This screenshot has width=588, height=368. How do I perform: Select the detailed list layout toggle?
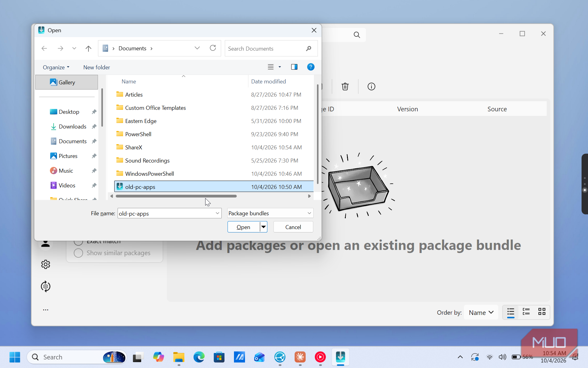(526, 312)
